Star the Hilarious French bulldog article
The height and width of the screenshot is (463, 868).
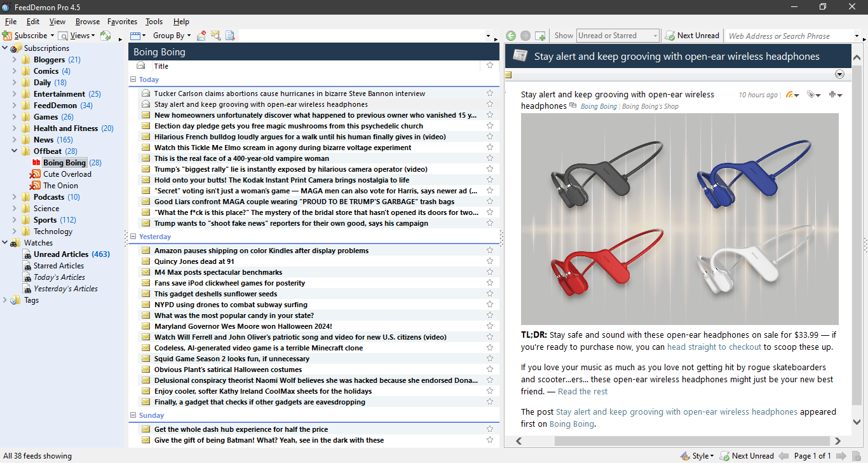pyautogui.click(x=489, y=137)
